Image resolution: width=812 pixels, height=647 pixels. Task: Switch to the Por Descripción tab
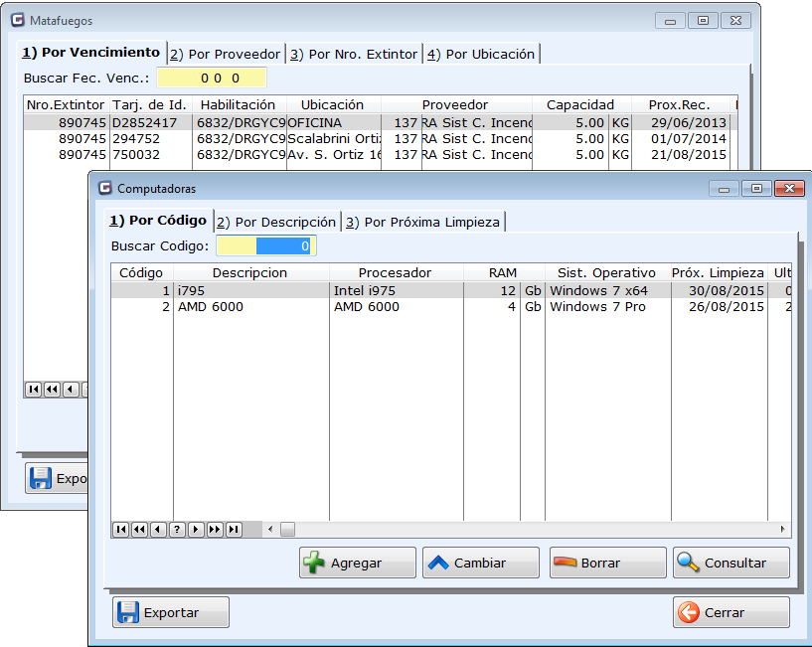(276, 222)
